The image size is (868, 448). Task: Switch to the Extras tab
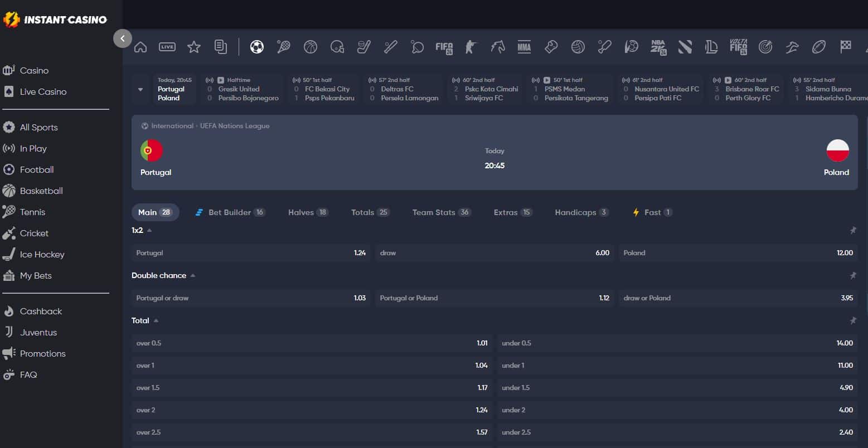[513, 212]
